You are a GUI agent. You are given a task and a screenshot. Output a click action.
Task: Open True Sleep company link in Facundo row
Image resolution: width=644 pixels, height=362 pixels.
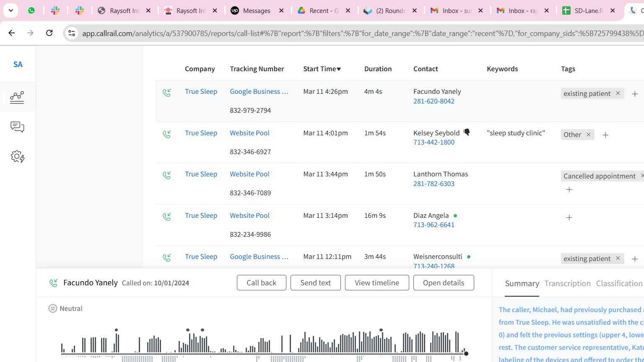click(x=201, y=92)
